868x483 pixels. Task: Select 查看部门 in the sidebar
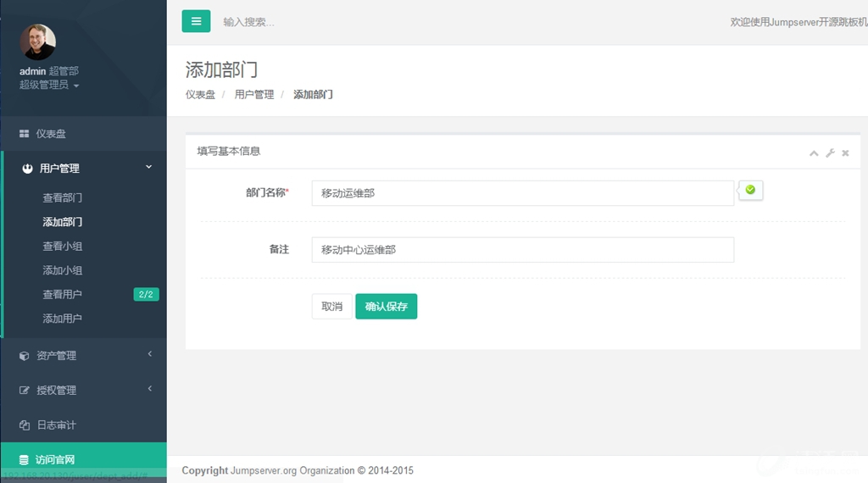click(x=63, y=197)
